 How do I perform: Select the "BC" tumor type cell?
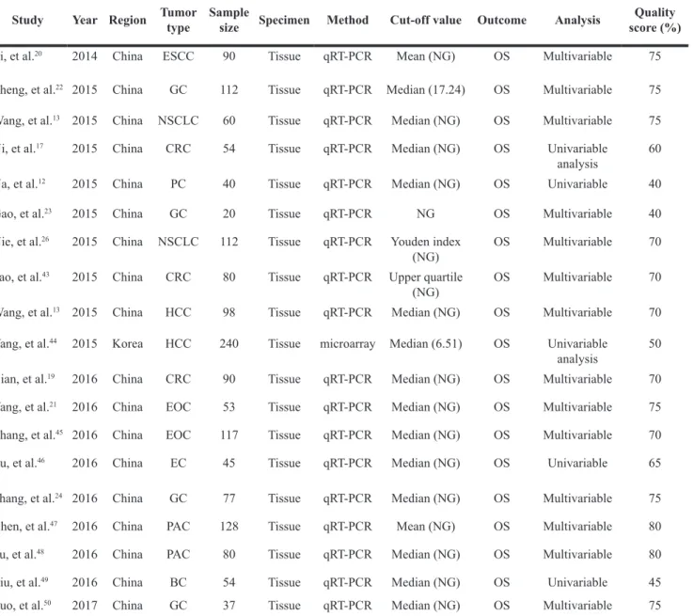(x=178, y=582)
